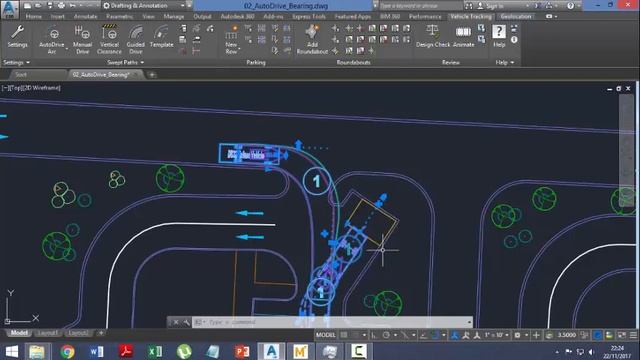The image size is (640, 360).
Task: Toggle grid display in status bar
Action: click(344, 335)
